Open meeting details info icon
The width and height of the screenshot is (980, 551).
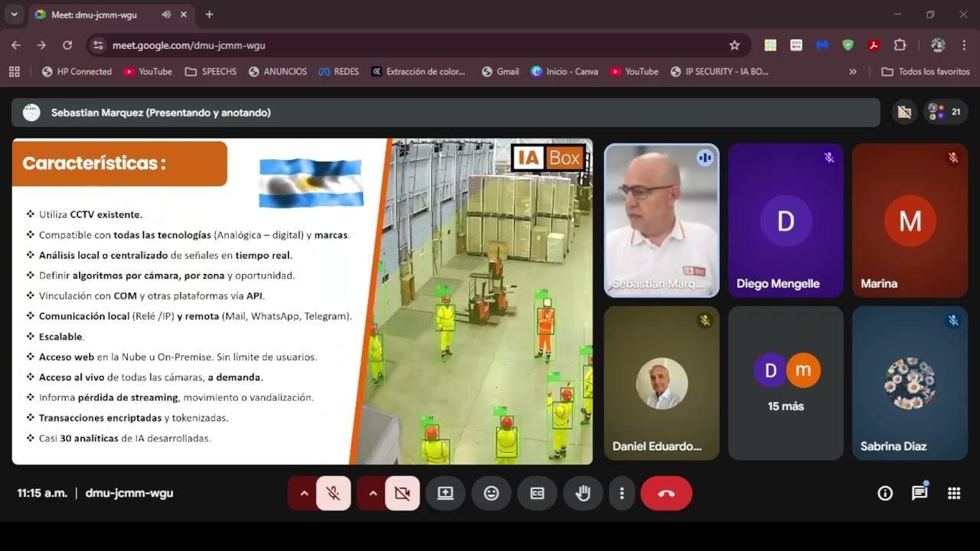(x=885, y=494)
